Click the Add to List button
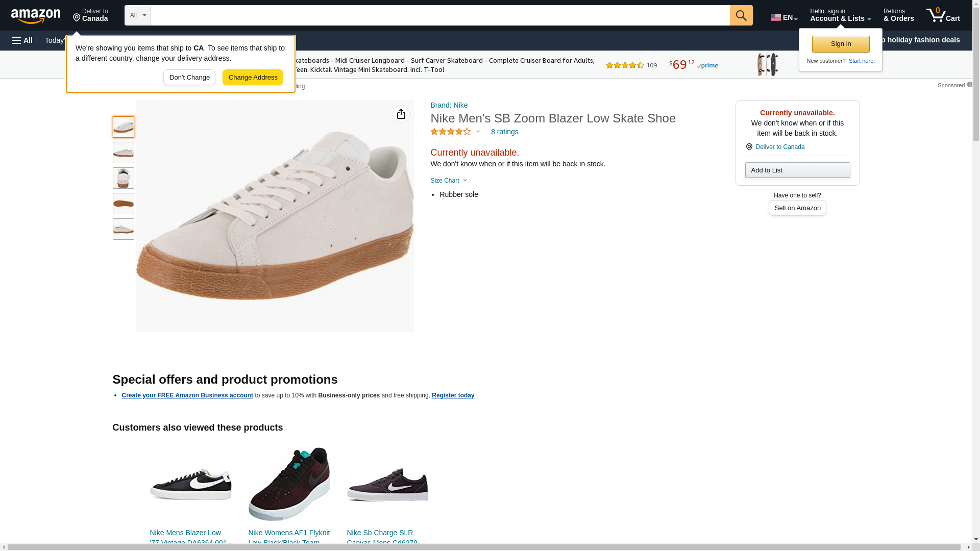 pos(797,170)
